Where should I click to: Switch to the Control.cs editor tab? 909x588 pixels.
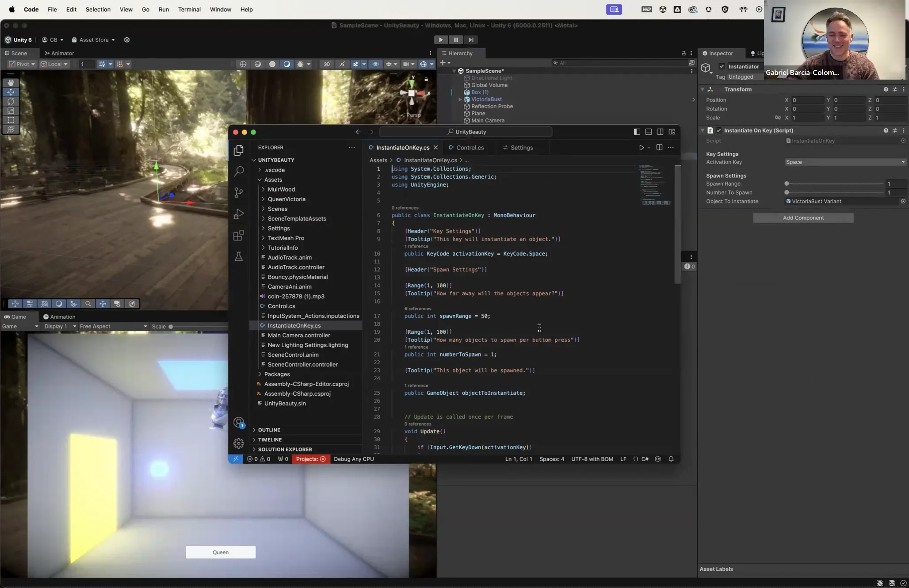click(x=470, y=147)
